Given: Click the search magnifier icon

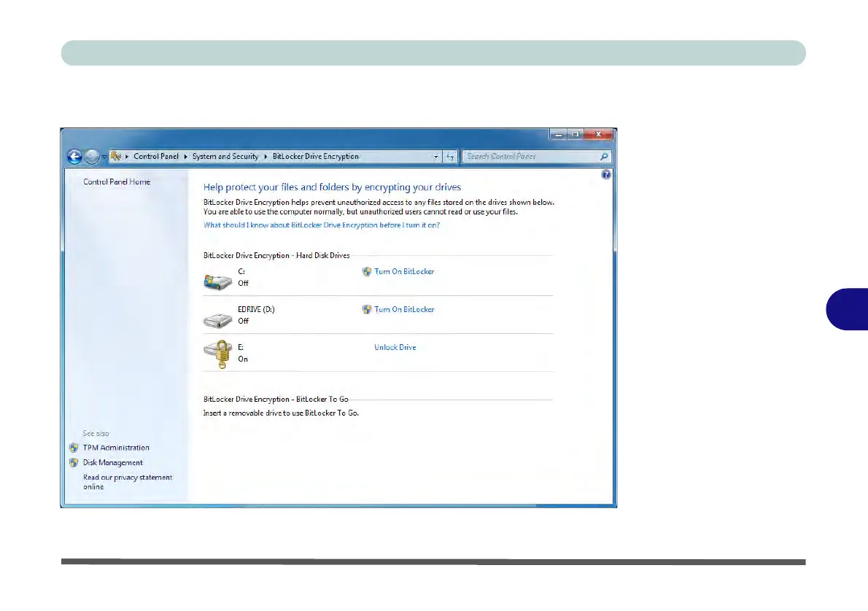Looking at the screenshot, I should 604,157.
